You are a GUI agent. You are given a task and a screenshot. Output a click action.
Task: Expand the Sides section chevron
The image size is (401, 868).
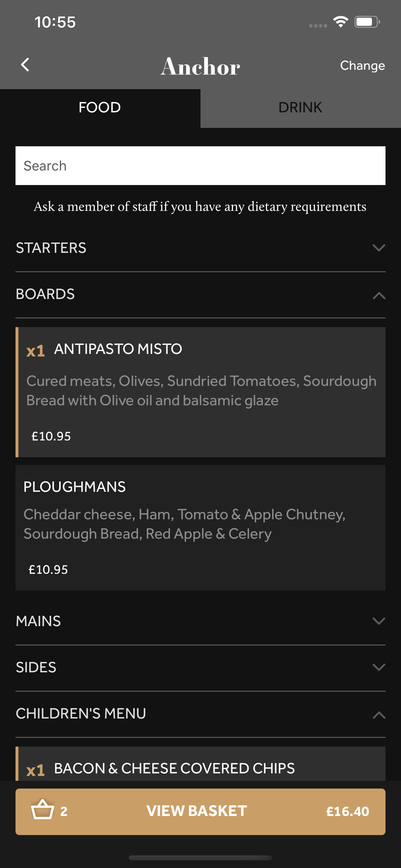(379, 667)
